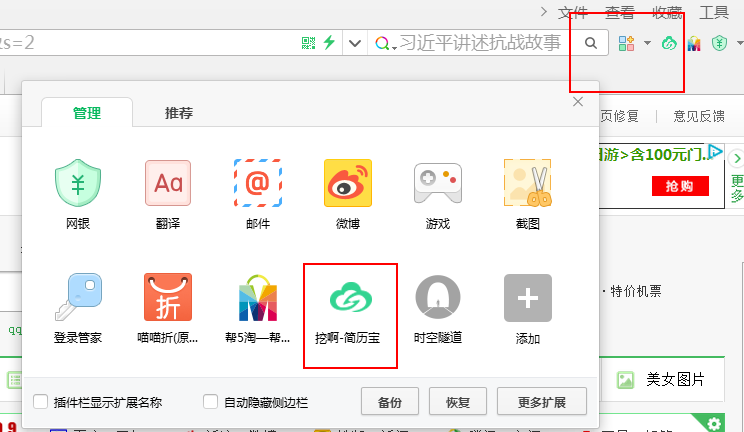Image resolution: width=744 pixels, height=432 pixels.
Task: Open the 登录管家 login manager
Action: pyautogui.click(x=78, y=298)
